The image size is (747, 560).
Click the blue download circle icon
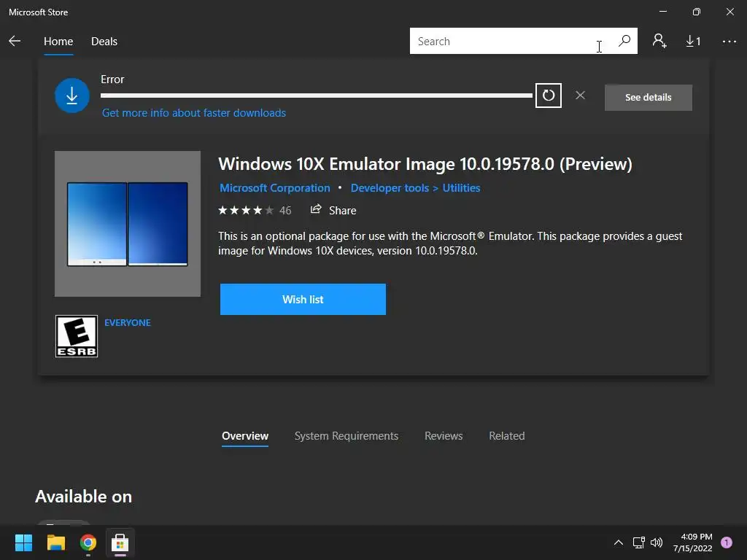pyautogui.click(x=72, y=96)
